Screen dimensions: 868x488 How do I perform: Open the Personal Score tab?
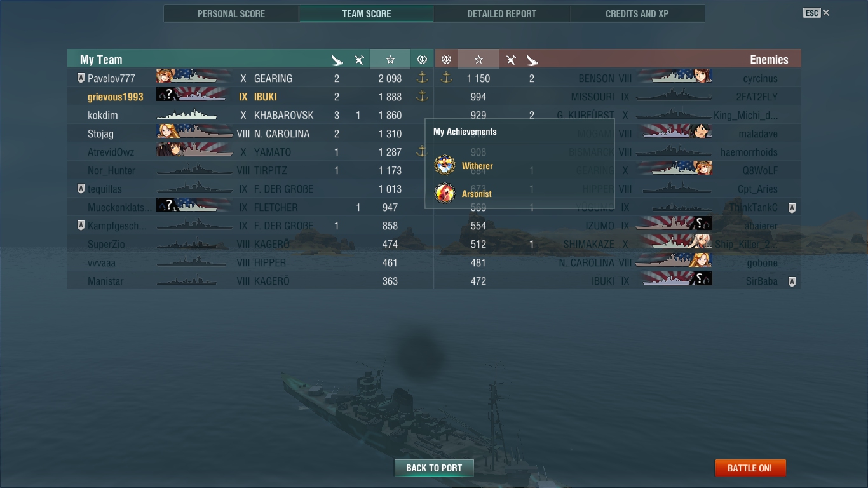click(231, 13)
